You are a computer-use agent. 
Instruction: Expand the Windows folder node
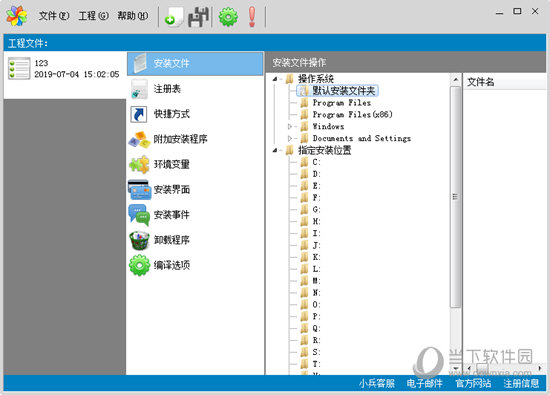[290, 126]
